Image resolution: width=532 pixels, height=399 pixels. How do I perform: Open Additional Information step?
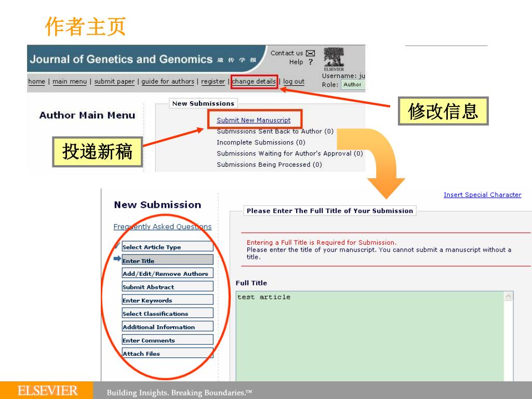point(168,327)
